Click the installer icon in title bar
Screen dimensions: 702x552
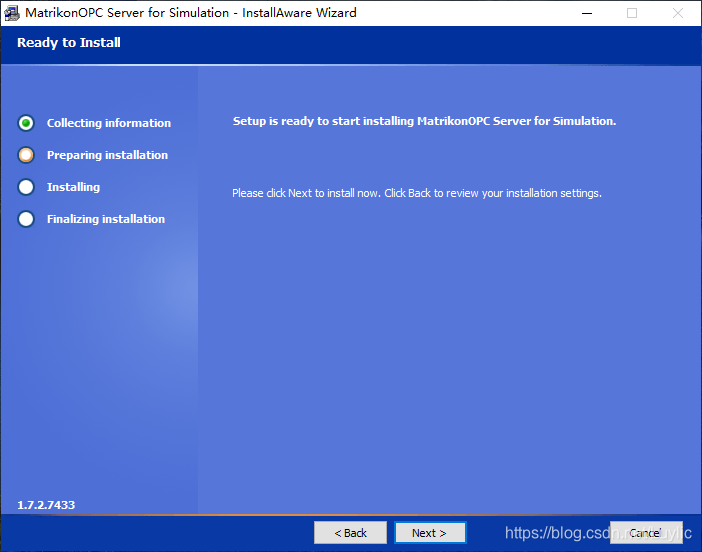click(12, 13)
